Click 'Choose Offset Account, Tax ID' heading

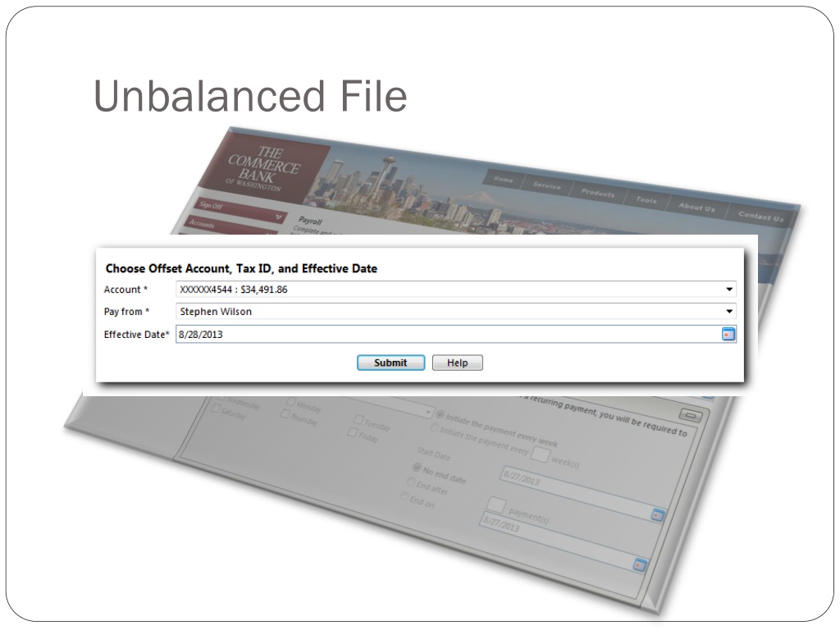coord(241,268)
